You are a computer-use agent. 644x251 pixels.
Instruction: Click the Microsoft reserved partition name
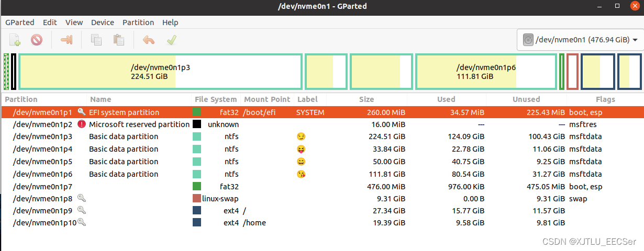[x=139, y=124]
